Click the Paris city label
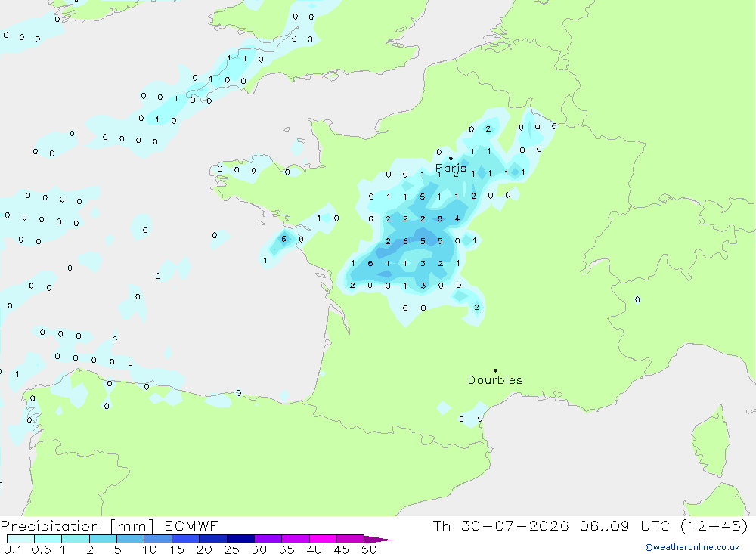756x554 pixels. (451, 168)
